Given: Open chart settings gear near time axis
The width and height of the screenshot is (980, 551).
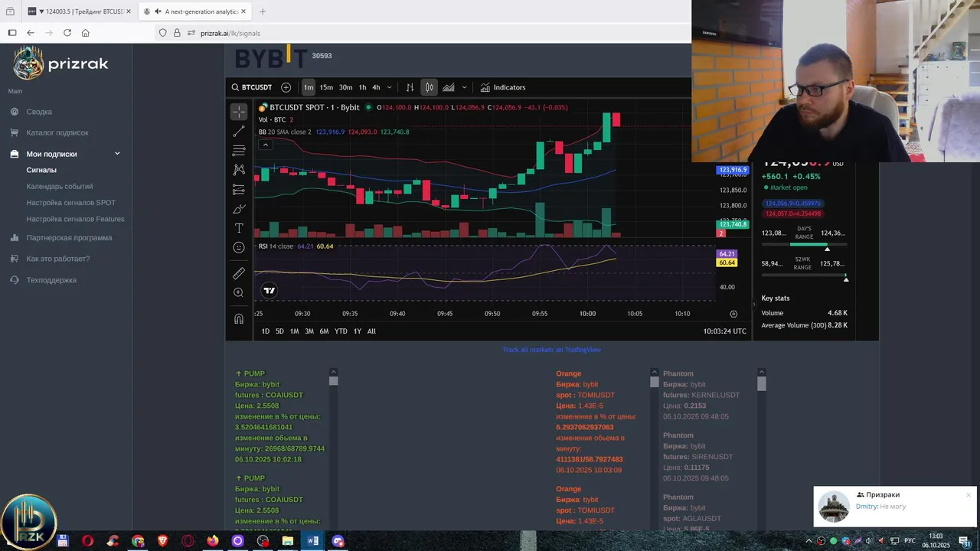Looking at the screenshot, I should coord(733,314).
